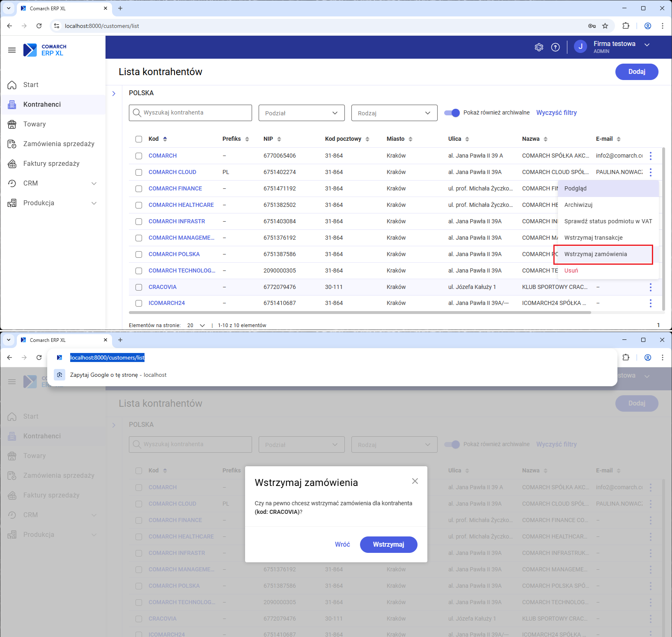Click the horizontal scrollbar under the upper table
This screenshot has height=637, width=672.
click(x=360, y=313)
